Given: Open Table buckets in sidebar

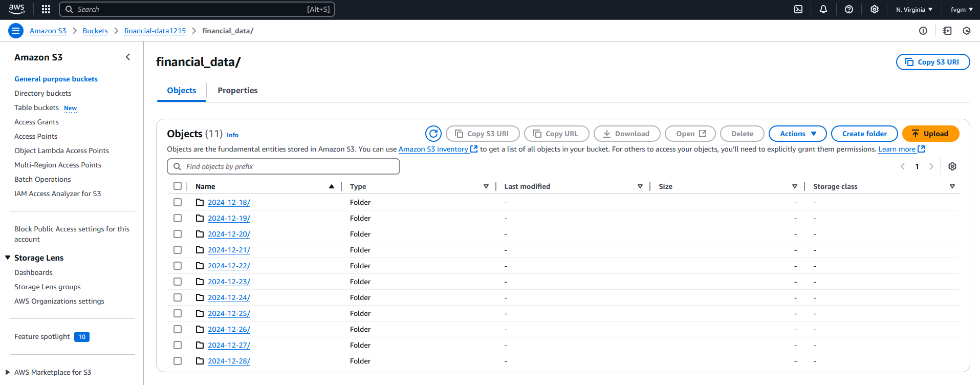Looking at the screenshot, I should [x=36, y=108].
